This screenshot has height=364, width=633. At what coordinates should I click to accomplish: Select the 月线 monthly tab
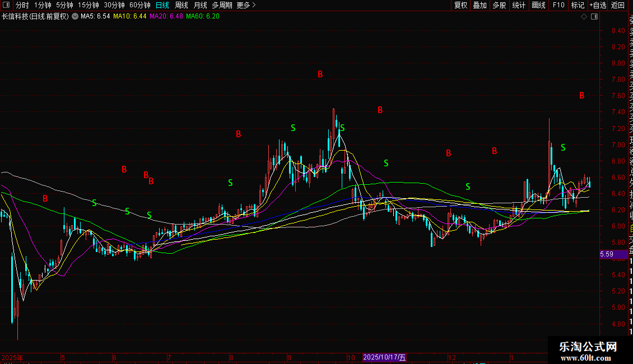pos(200,5)
